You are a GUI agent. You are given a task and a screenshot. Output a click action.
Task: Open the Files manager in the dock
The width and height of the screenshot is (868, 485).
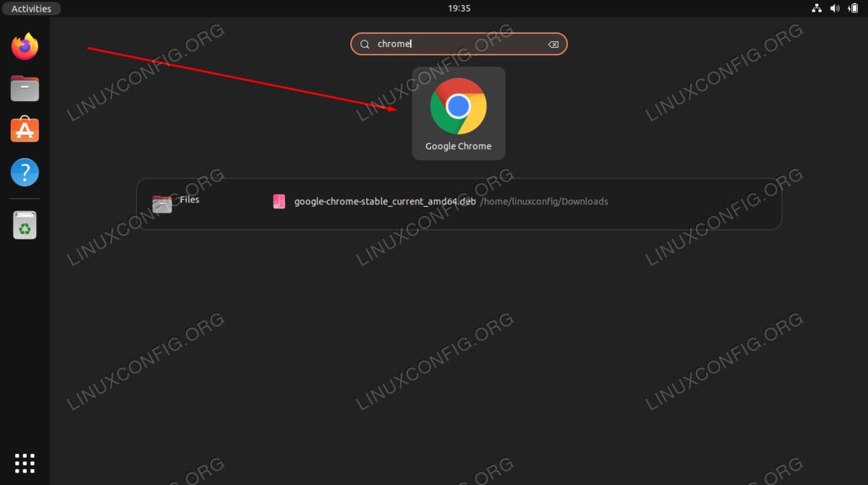click(x=25, y=89)
